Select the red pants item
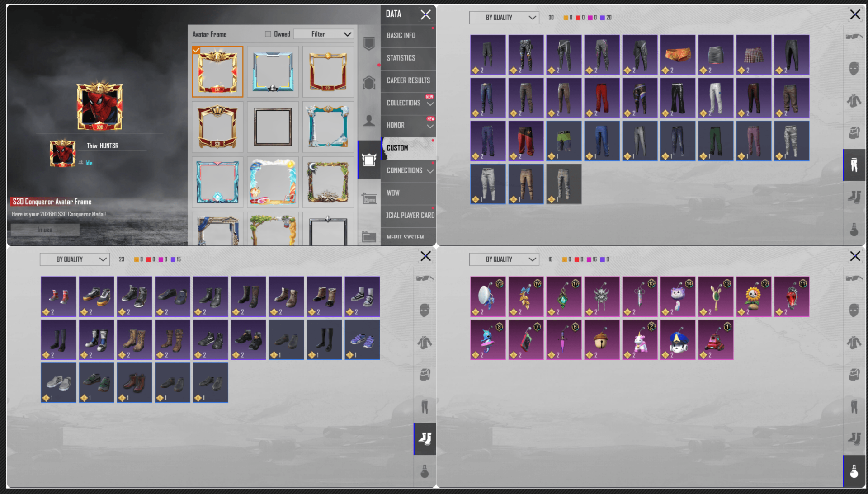The image size is (868, 494). pyautogui.click(x=602, y=98)
